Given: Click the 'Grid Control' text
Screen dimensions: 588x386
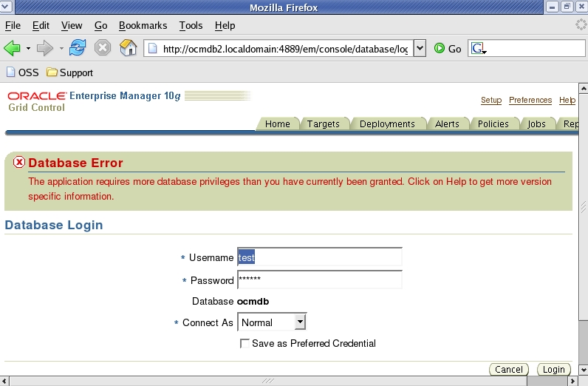Looking at the screenshot, I should [37, 108].
